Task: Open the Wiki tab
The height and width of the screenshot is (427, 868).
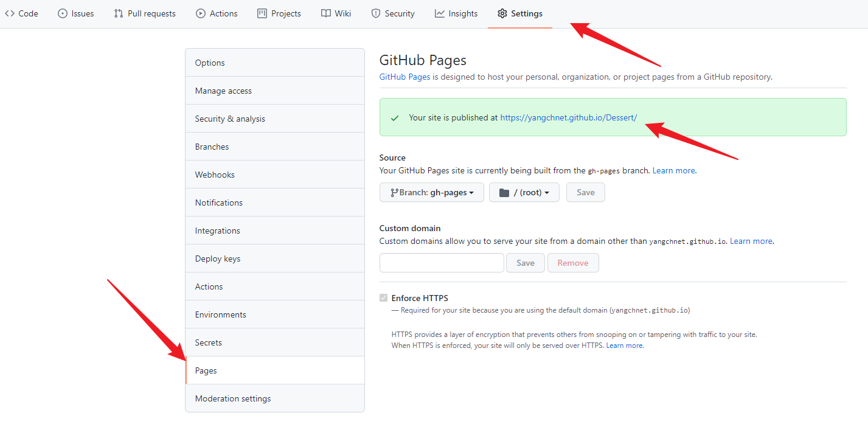Action: (x=336, y=13)
